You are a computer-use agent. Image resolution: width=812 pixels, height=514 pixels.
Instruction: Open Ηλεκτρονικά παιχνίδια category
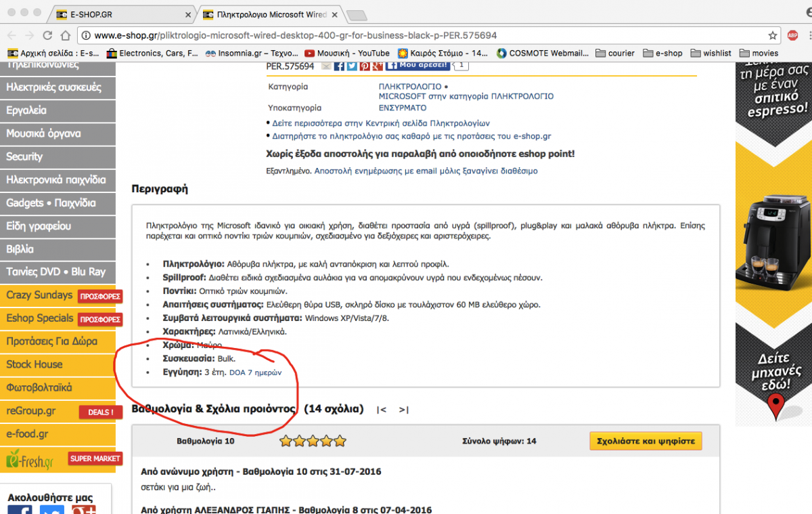coord(58,179)
